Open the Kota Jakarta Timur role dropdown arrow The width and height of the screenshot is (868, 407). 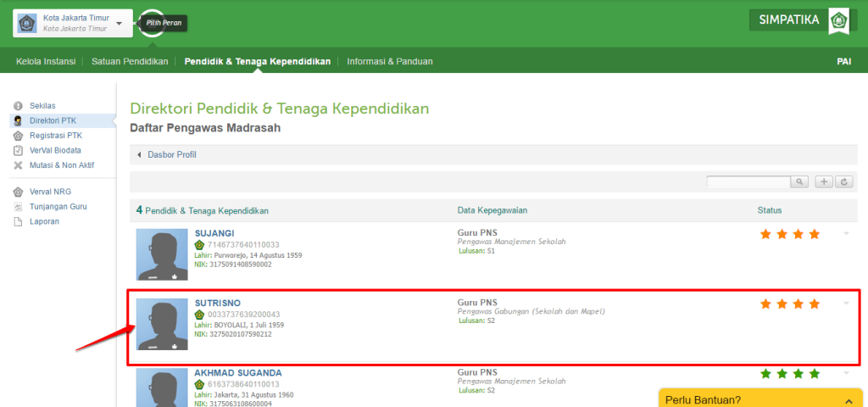[x=120, y=24]
